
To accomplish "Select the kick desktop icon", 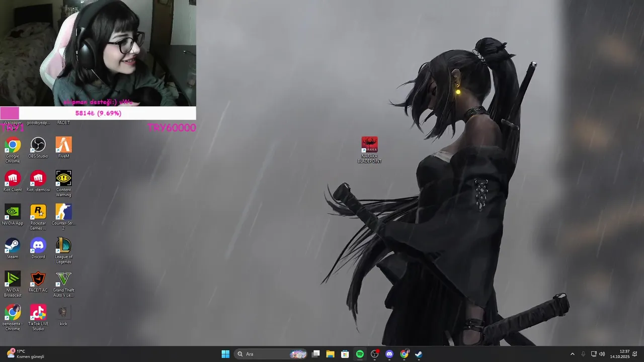I will click(63, 315).
